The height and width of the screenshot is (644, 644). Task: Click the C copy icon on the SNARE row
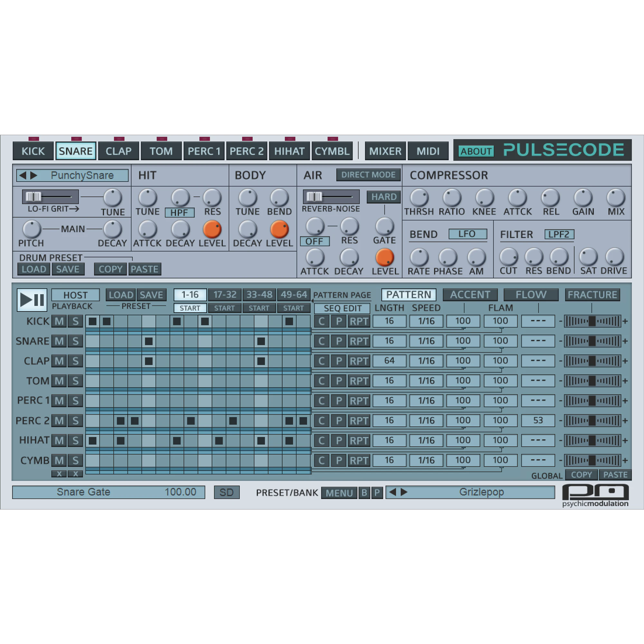(x=322, y=341)
